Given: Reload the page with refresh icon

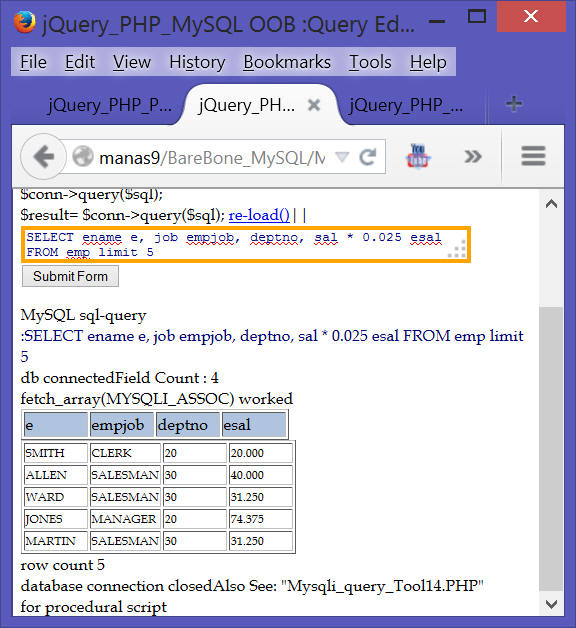Looking at the screenshot, I should (368, 157).
